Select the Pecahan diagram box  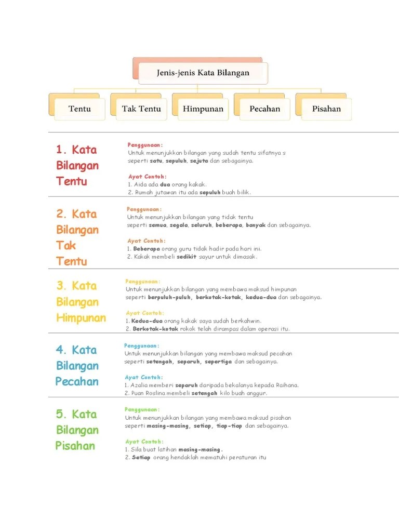pyautogui.click(x=264, y=109)
